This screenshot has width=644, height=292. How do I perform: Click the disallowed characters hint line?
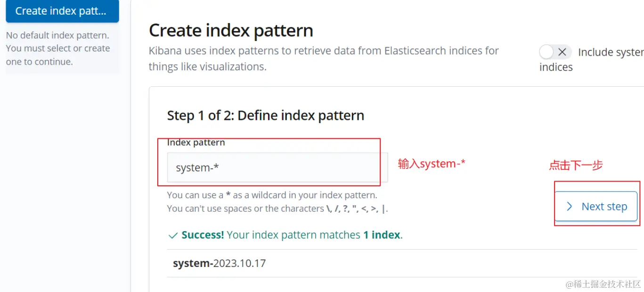click(277, 209)
